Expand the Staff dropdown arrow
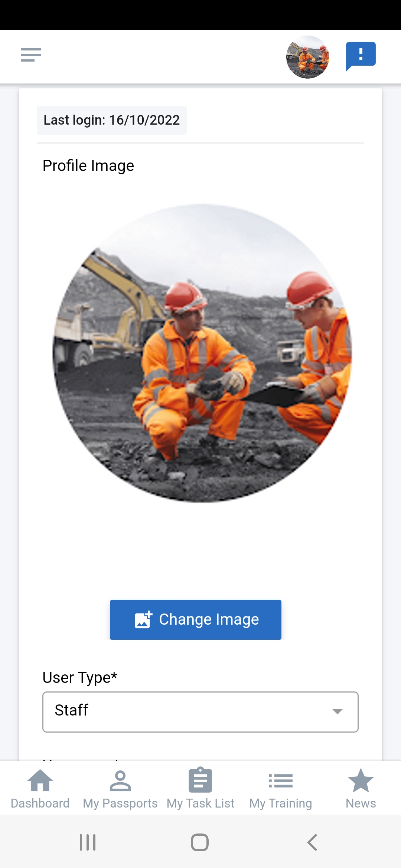The height and width of the screenshot is (868, 401). pos(337,711)
